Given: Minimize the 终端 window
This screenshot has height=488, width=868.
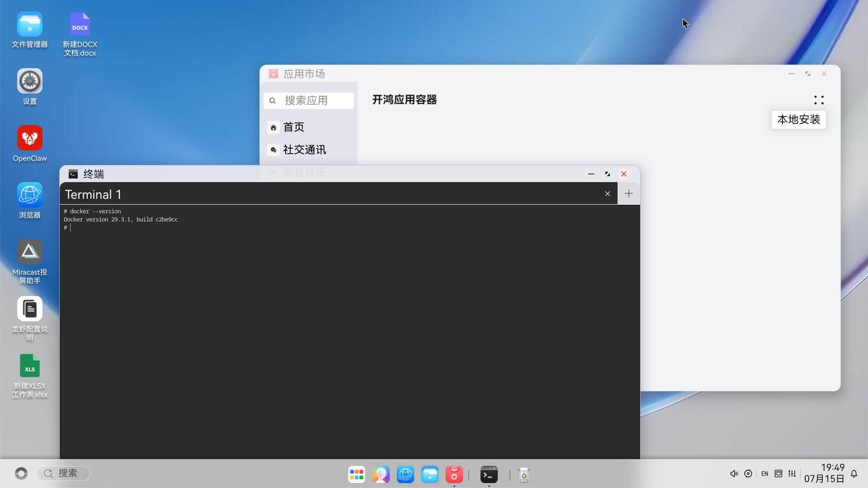Looking at the screenshot, I should 591,174.
